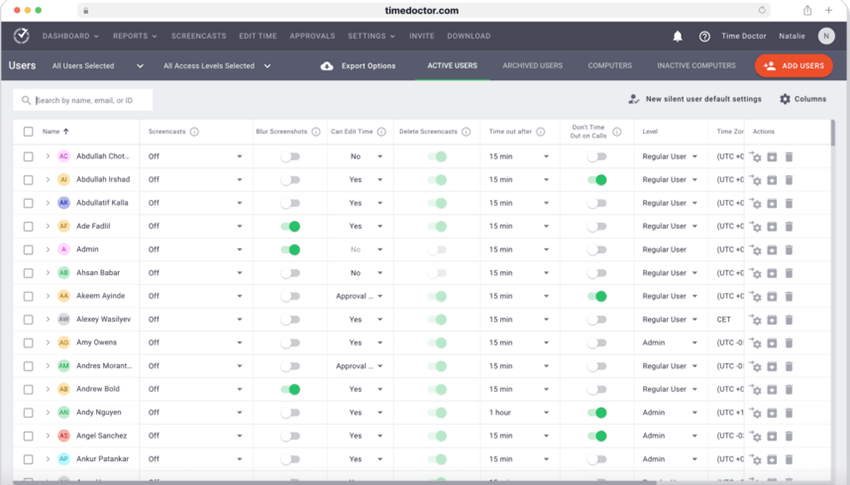
Task: Click trash icon for Ankur Patankar
Action: click(x=789, y=460)
